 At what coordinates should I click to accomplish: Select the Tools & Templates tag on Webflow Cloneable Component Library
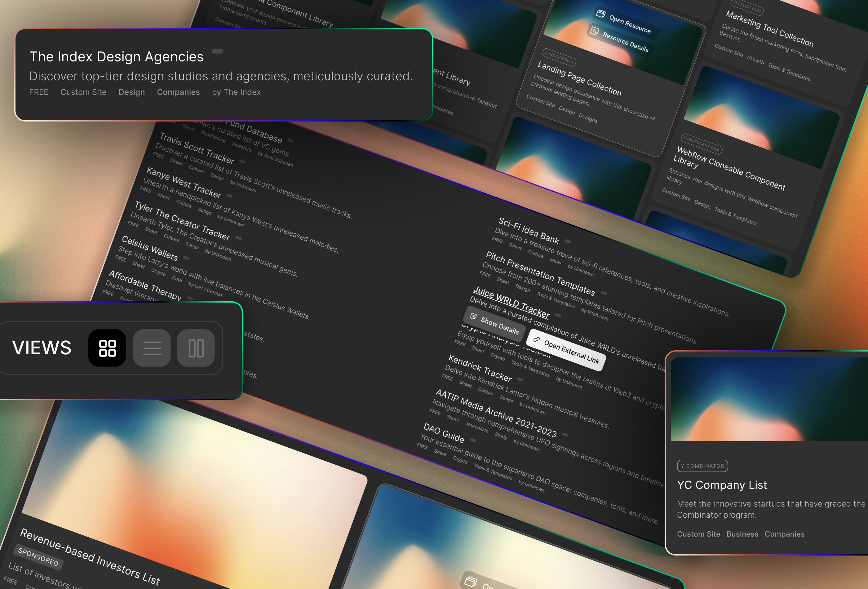[735, 216]
